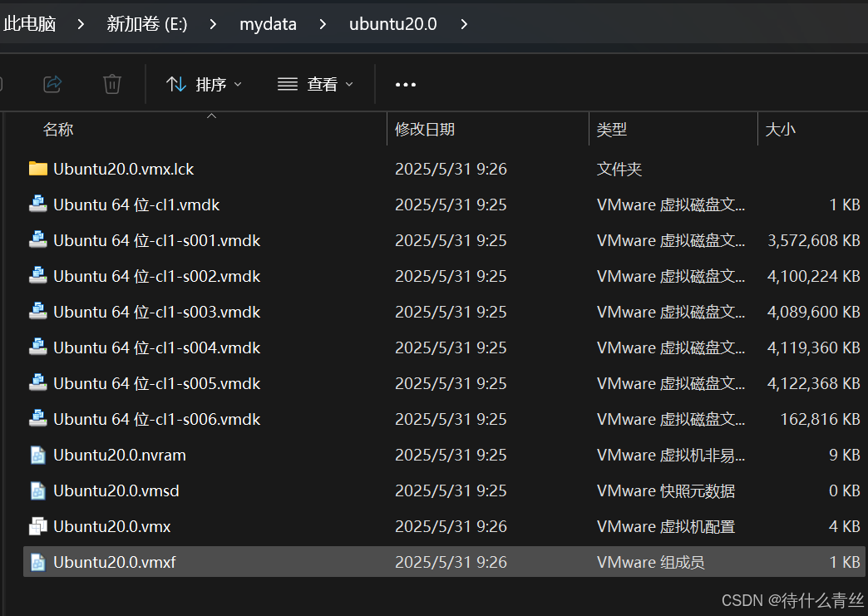The height and width of the screenshot is (616, 868).
Task: Click the 新加卷 (E:) breadcrumb
Action: pyautogui.click(x=146, y=24)
